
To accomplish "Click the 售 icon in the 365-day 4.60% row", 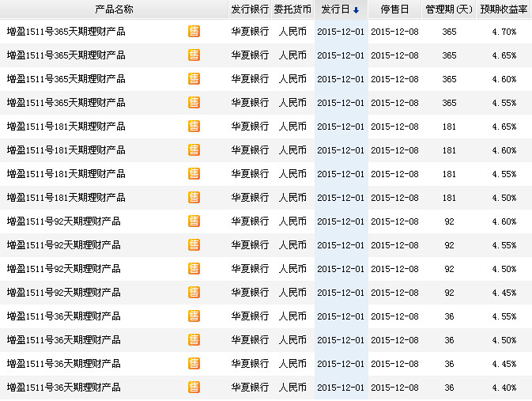I will tap(194, 79).
